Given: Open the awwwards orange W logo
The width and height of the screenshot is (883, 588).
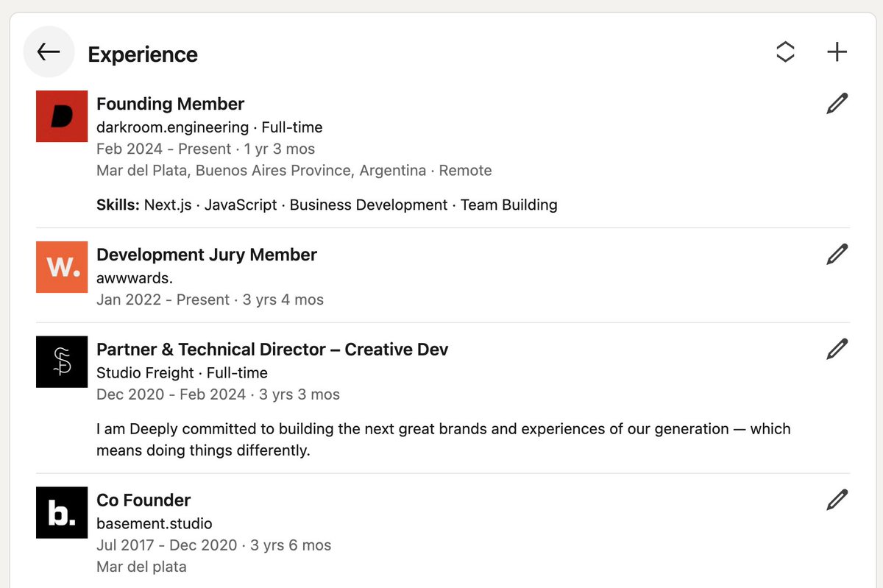Looking at the screenshot, I should 62,266.
